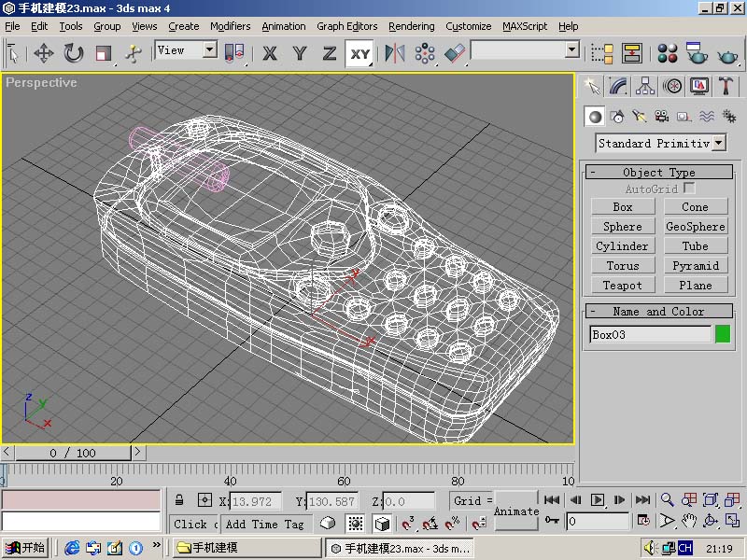The height and width of the screenshot is (560, 747).
Task: Open the green object color swatch
Action: pos(722,334)
